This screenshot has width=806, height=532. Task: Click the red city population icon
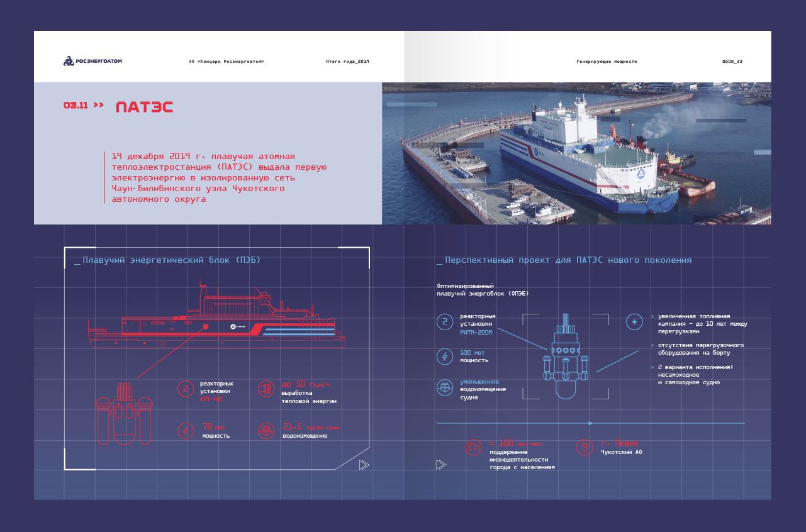click(x=473, y=448)
